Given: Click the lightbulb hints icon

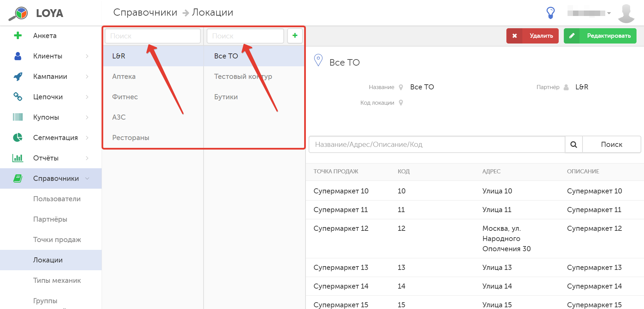Looking at the screenshot, I should click(551, 13).
